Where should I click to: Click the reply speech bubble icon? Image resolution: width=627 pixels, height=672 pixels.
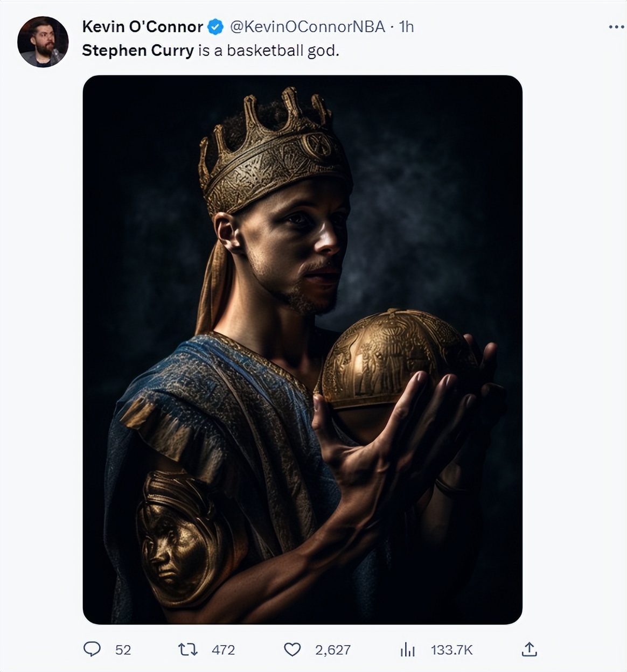click(x=92, y=649)
